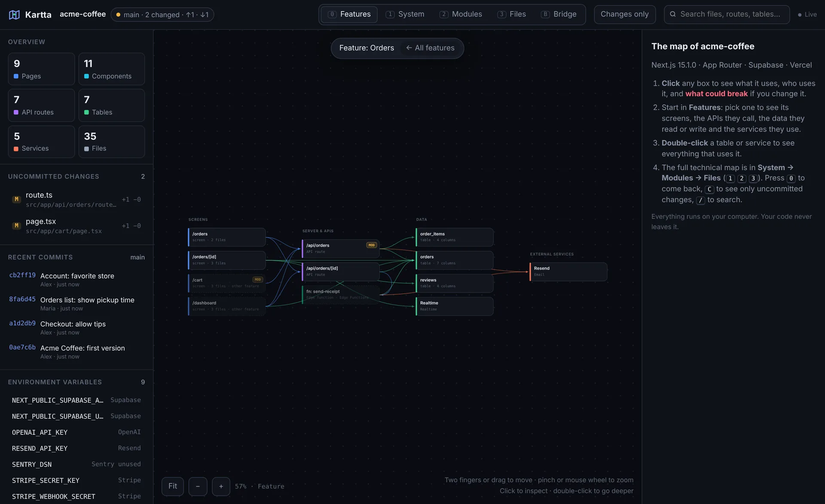Image resolution: width=825 pixels, height=504 pixels.
Task: Open the Files overview card
Action: tap(111, 142)
